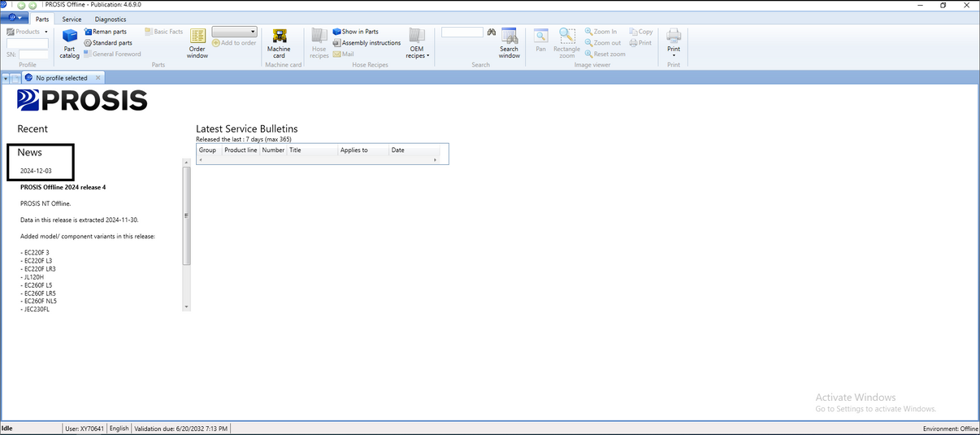980x435 pixels.
Task: Switch to the Service tab
Action: (x=72, y=19)
